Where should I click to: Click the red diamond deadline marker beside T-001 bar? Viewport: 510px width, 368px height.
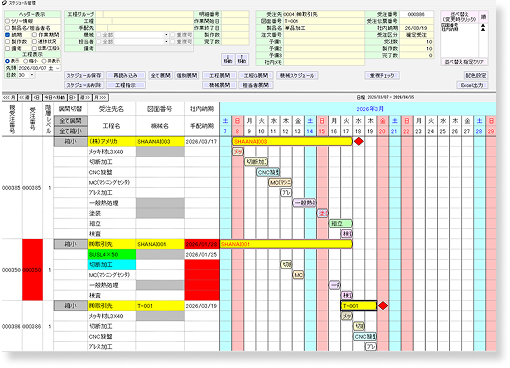(x=383, y=305)
